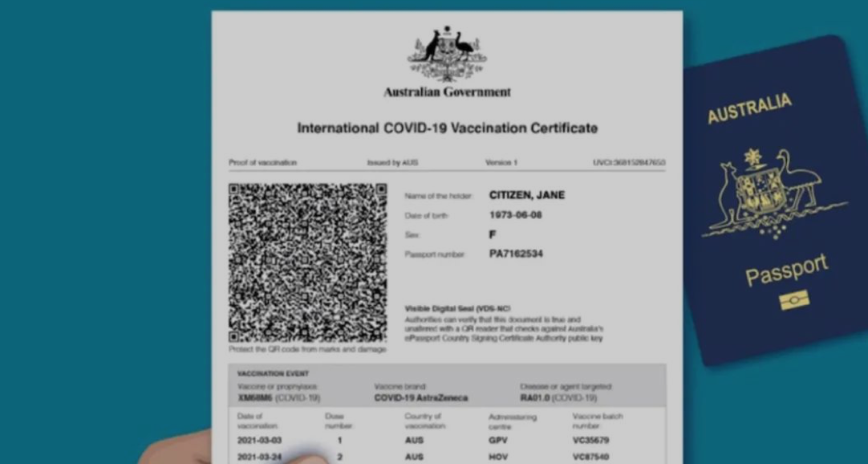Select the holder name "CITIZEN, JANE"
This screenshot has height=464, width=868.
(527, 195)
